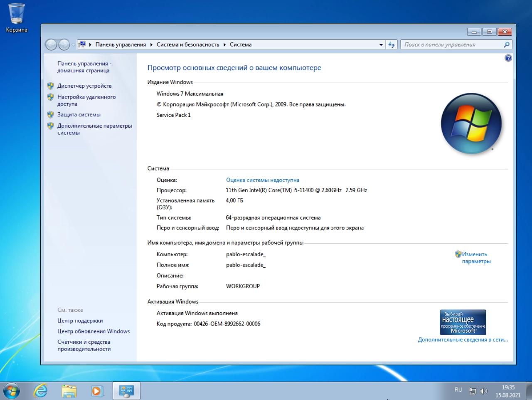Viewport: 532px width, 400px height.
Task: Select 'Система' breadcrumb item
Action: click(241, 45)
